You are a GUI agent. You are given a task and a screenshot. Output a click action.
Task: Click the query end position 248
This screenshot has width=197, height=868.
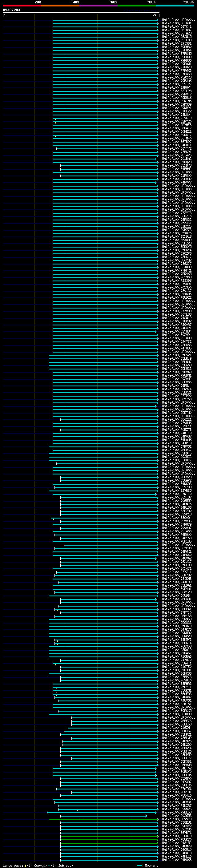click(x=155, y=15)
